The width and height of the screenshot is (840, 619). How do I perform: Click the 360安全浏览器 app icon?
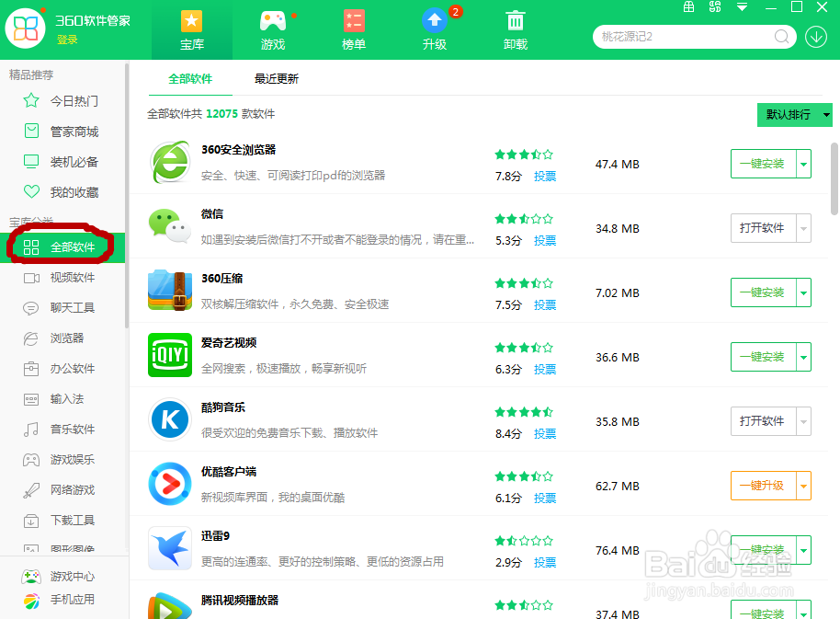(170, 162)
